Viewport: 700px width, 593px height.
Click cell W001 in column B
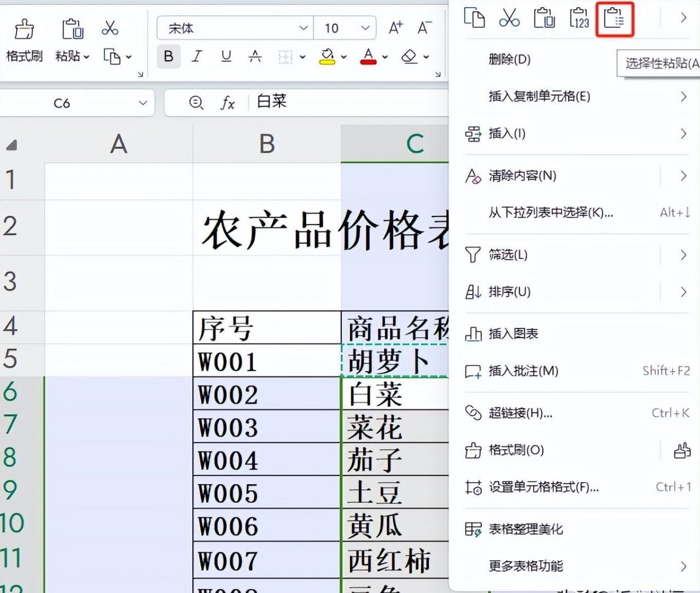pyautogui.click(x=267, y=361)
